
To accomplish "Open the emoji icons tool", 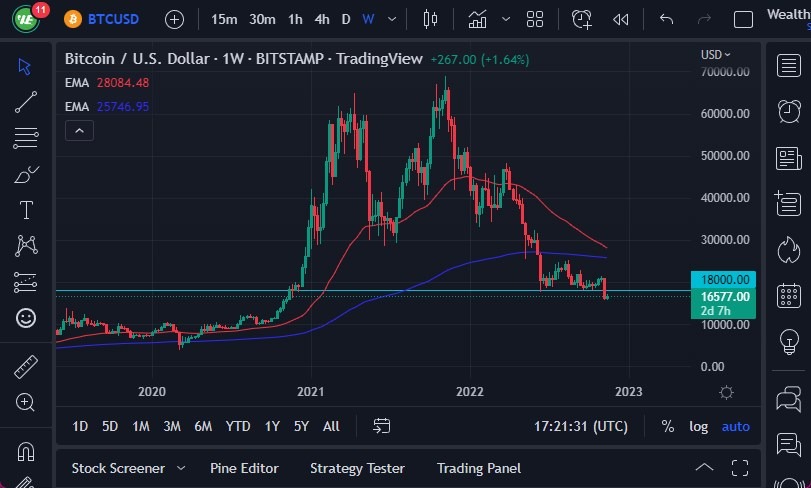I will coord(26,318).
